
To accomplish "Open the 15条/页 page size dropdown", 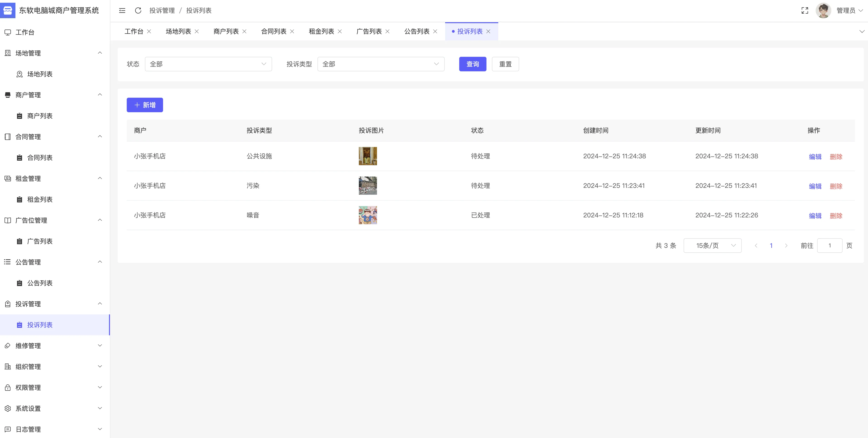I will pyautogui.click(x=712, y=246).
